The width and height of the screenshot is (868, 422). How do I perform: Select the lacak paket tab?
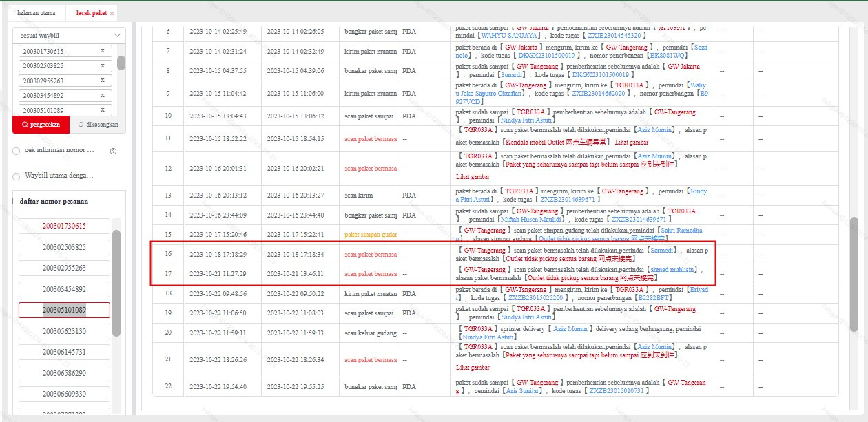[91, 13]
